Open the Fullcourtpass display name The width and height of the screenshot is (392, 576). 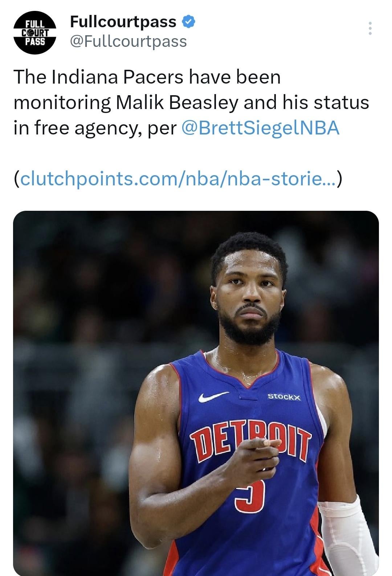pos(123,22)
